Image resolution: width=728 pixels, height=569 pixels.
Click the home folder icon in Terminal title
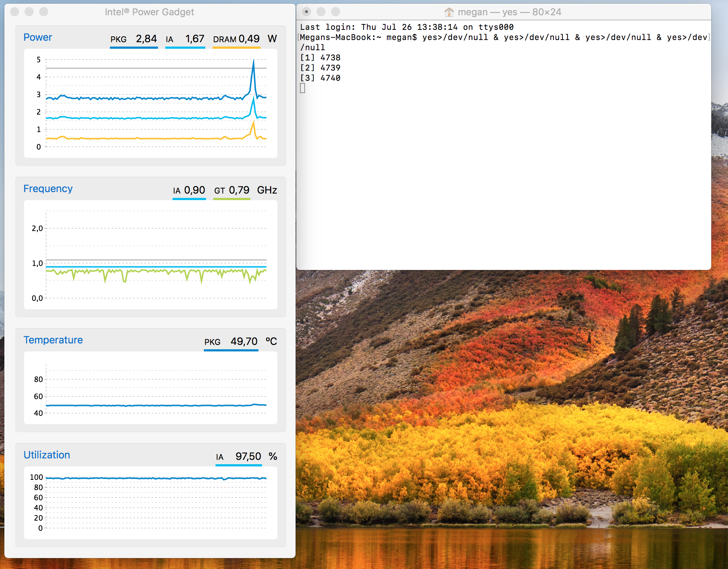[x=449, y=12]
